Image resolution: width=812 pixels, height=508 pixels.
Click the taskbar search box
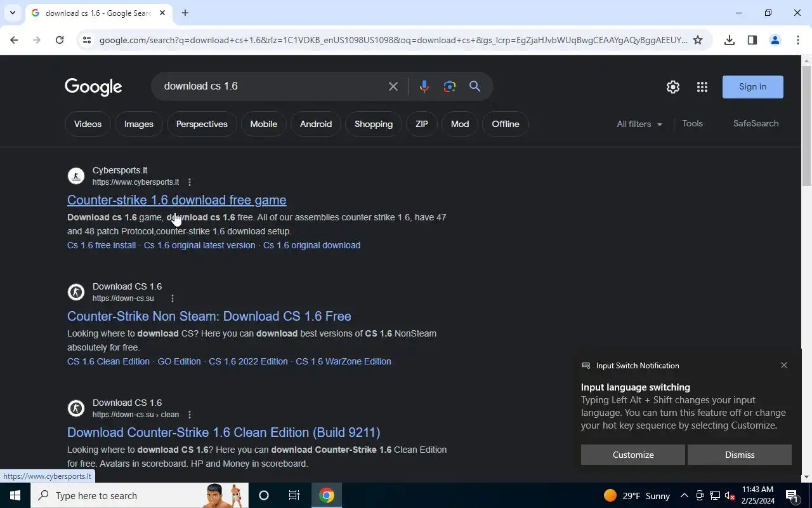pos(140,495)
